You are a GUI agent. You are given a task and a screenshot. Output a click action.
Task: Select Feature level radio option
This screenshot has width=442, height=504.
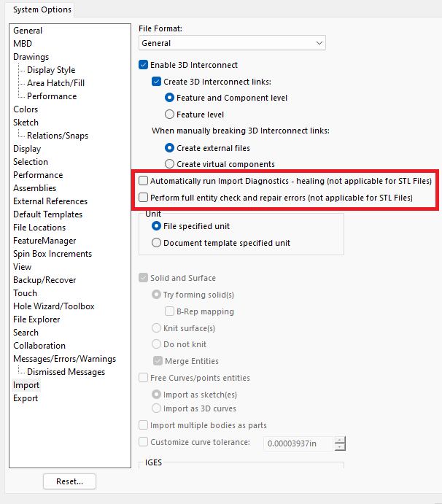click(x=169, y=115)
